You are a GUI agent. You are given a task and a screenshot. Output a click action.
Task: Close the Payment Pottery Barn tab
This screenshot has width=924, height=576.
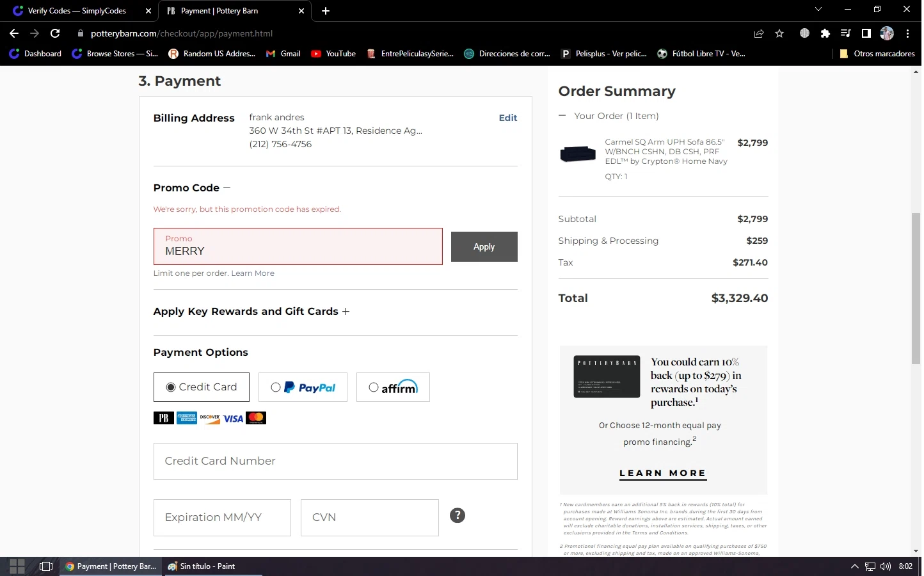[x=302, y=11]
